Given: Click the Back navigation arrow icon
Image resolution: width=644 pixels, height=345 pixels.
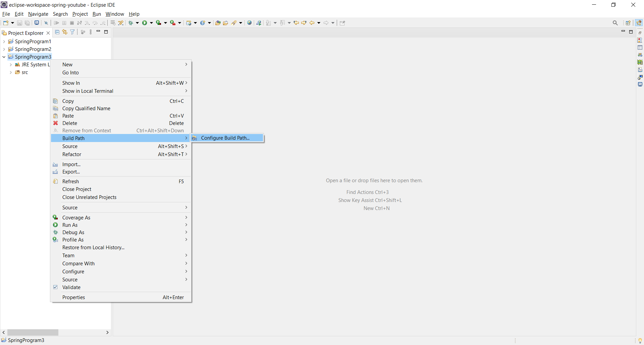Looking at the screenshot, I should point(312,23).
